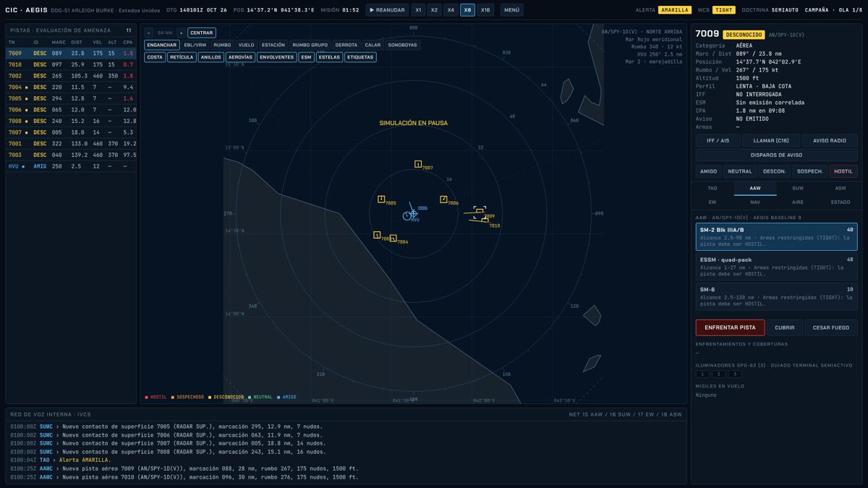The height and width of the screenshot is (488, 868).
Task: Switch to the ASW console tab
Action: [841, 188]
